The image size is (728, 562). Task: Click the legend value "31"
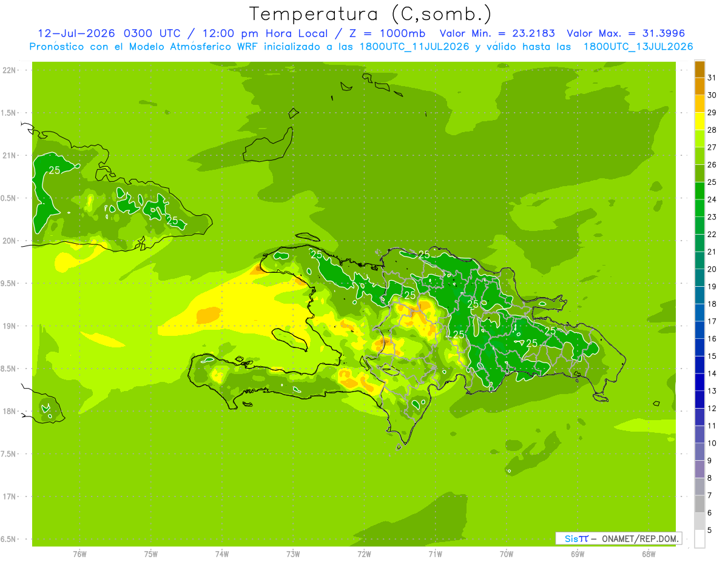point(712,78)
